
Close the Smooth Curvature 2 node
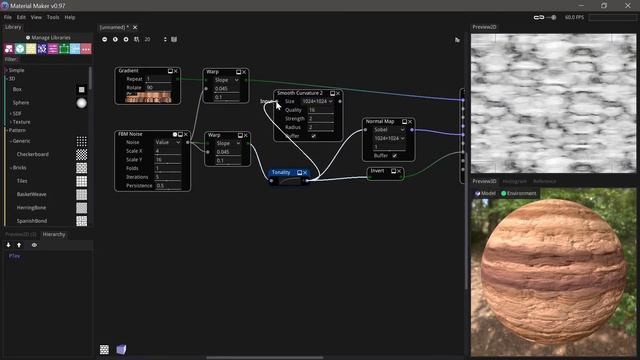coord(338,93)
